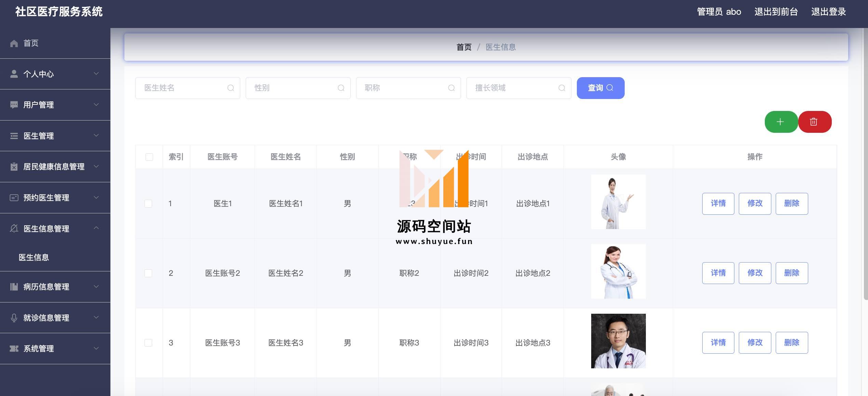Click the search icon in 性别 field
868x396 pixels.
(x=341, y=88)
